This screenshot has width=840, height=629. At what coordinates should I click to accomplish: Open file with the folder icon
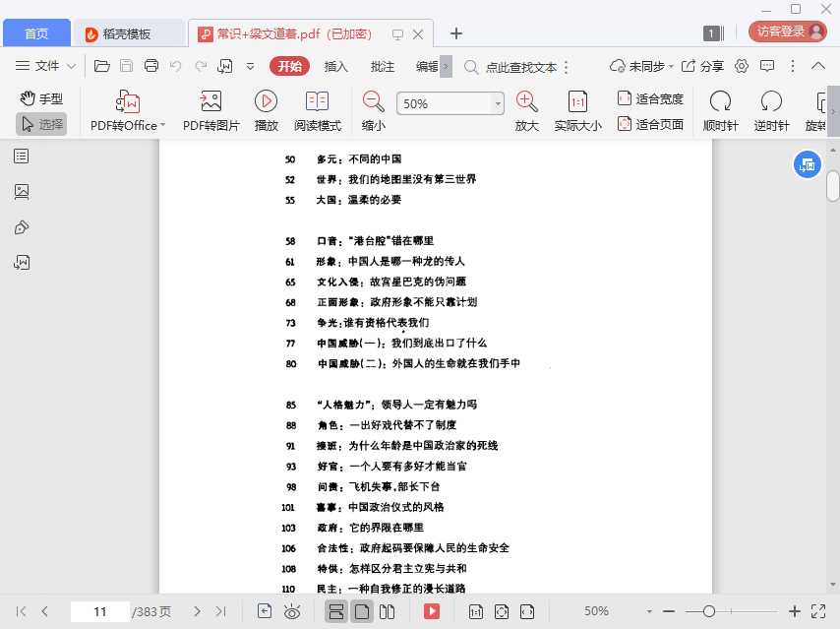pyautogui.click(x=101, y=66)
